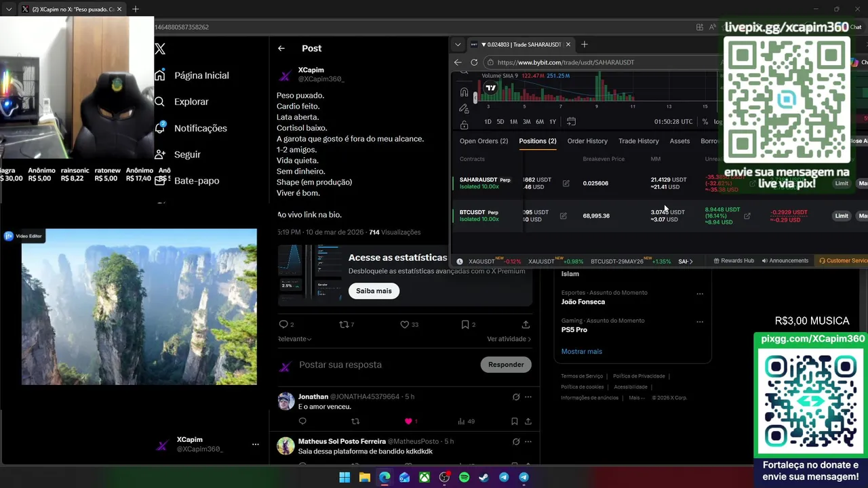Switch to Assets tab on Bybit

[679, 141]
